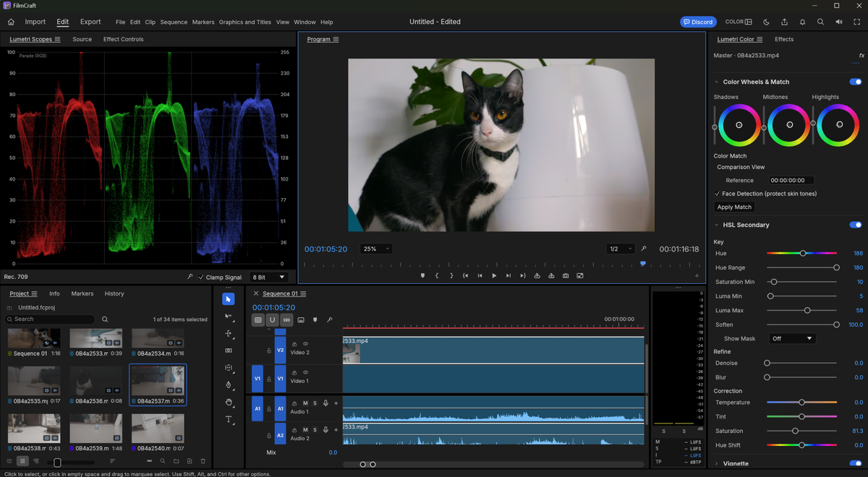Switch project panel to list view
Image resolution: width=868 pixels, height=477 pixels.
[9, 461]
